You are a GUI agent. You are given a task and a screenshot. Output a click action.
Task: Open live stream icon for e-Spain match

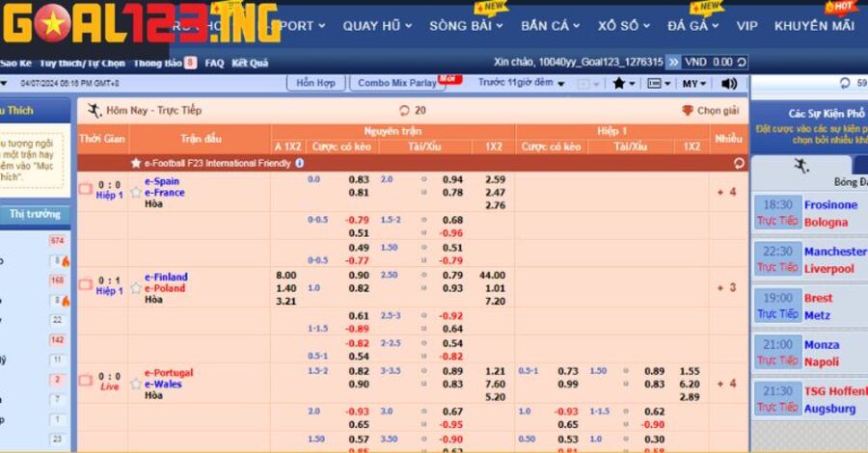tap(85, 189)
